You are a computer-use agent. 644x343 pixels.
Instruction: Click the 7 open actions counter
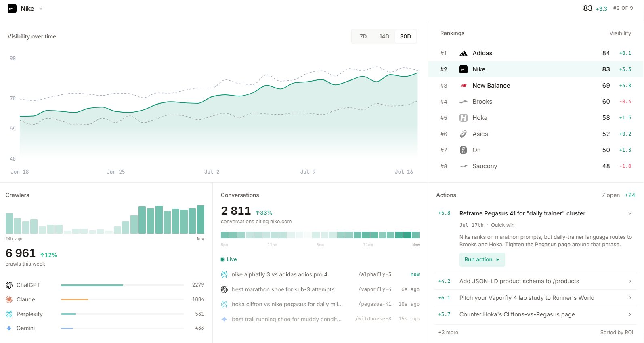click(610, 195)
